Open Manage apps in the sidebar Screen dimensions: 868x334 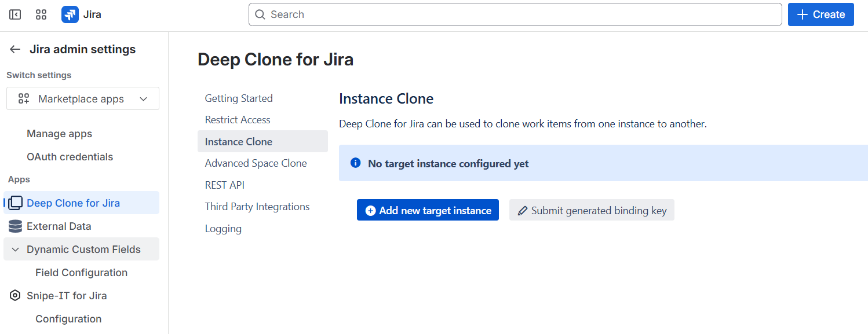59,134
